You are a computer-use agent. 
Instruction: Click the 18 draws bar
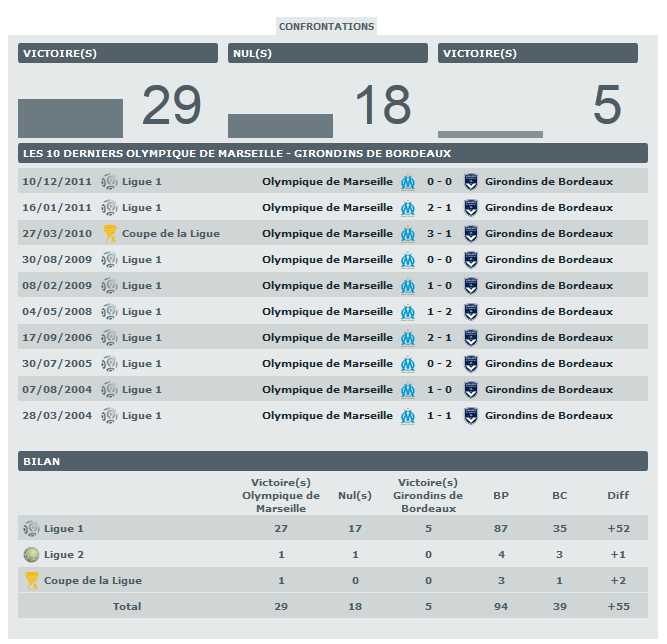pyautogui.click(x=280, y=125)
